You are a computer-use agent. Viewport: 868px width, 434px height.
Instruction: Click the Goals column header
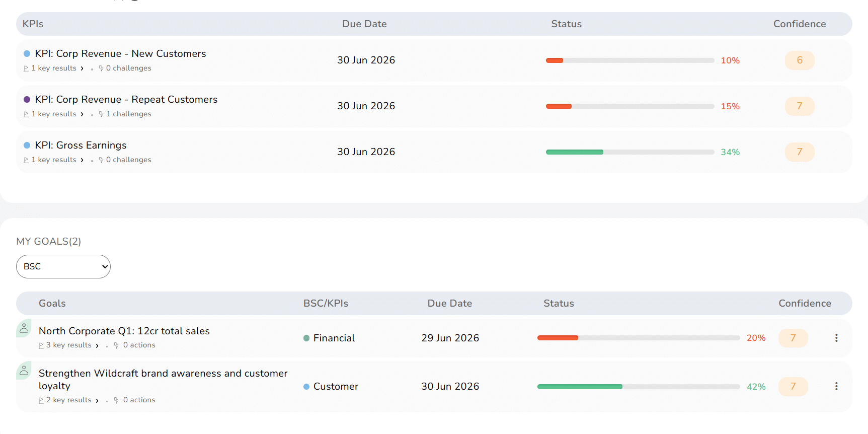(x=52, y=303)
